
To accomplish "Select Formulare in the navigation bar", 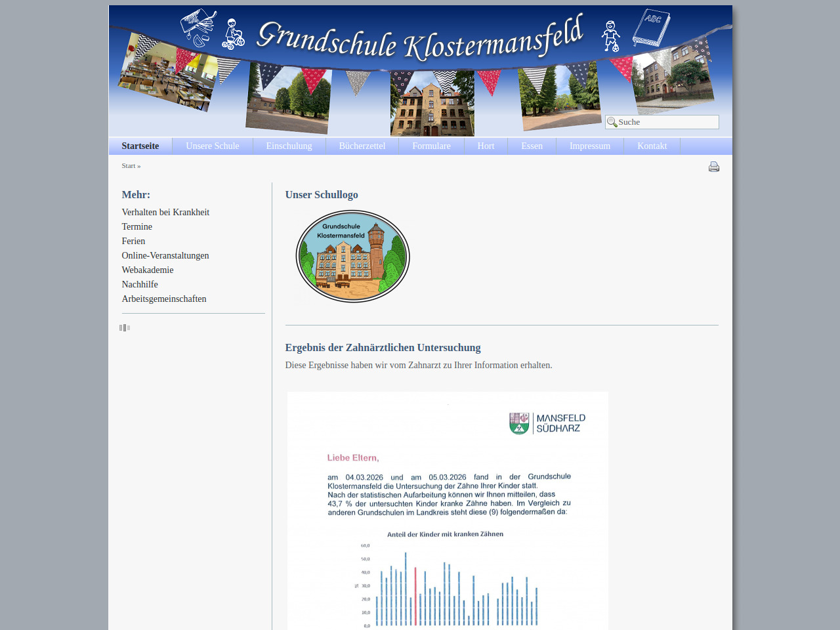I will pos(431,146).
